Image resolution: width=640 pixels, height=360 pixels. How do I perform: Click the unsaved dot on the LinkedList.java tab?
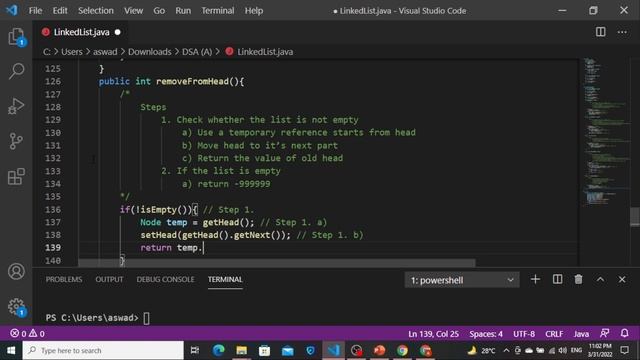pyautogui.click(x=118, y=32)
